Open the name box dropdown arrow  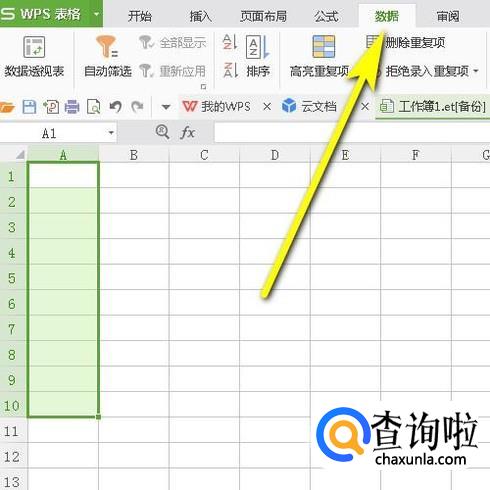(x=111, y=133)
